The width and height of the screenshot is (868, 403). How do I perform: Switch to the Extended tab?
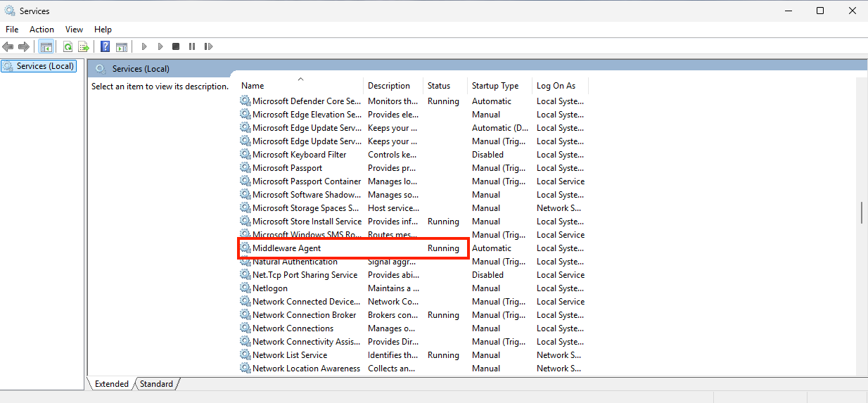click(x=112, y=384)
